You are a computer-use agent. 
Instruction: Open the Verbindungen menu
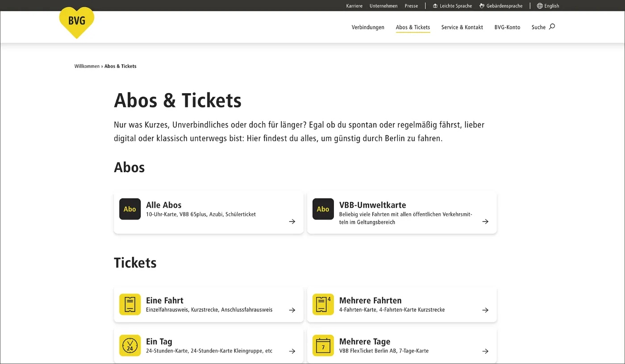368,27
